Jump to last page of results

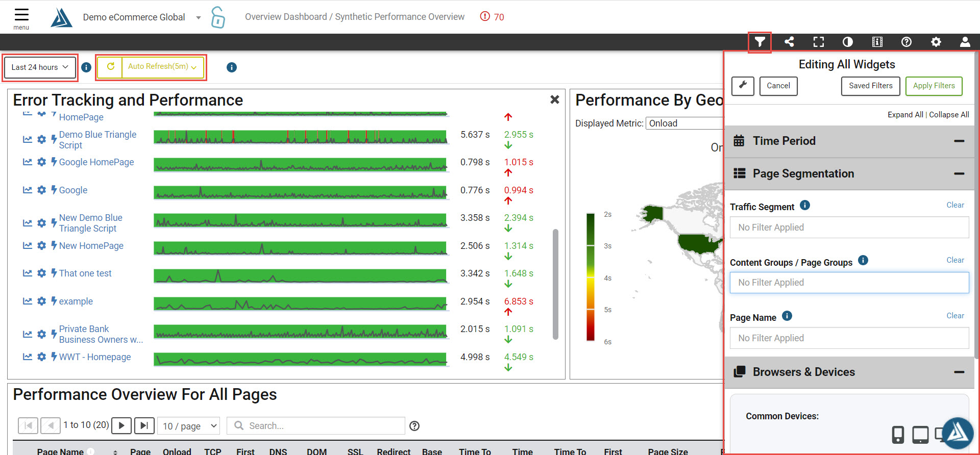click(x=144, y=425)
